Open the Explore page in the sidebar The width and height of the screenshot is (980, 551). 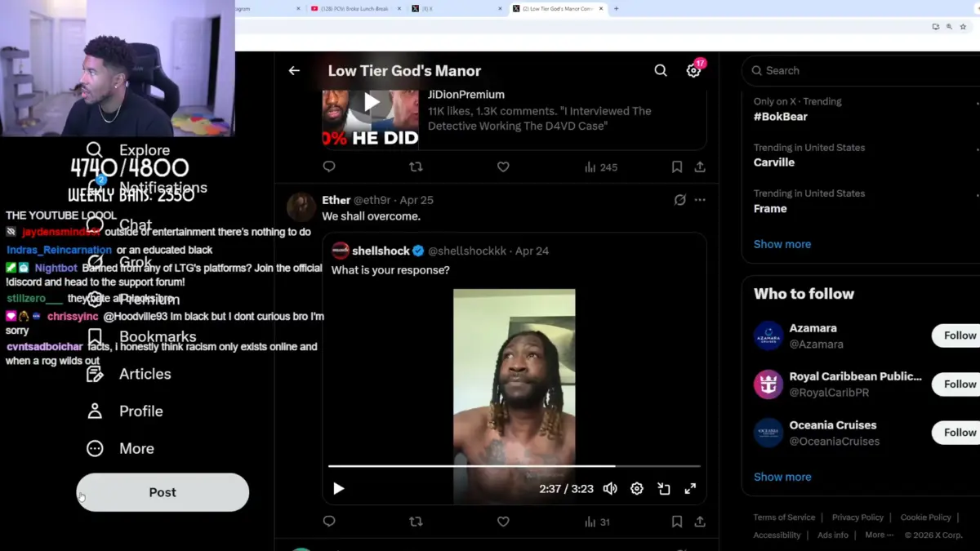coord(129,150)
